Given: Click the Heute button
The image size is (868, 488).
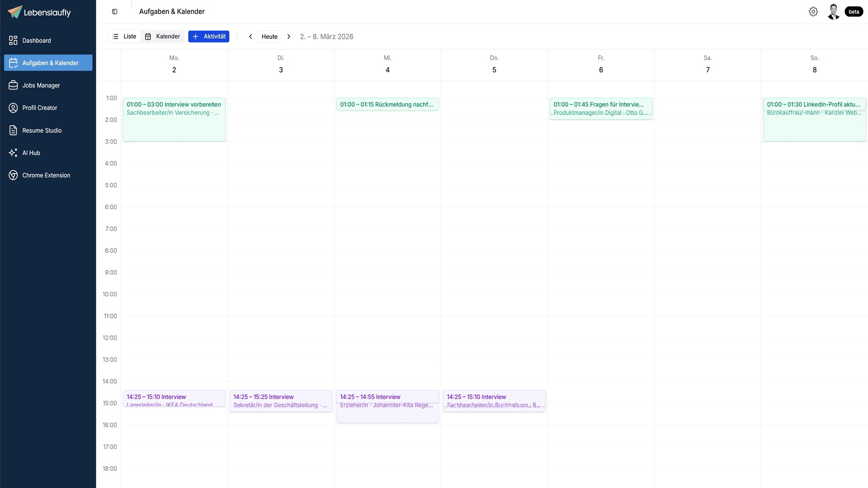Looking at the screenshot, I should coord(269,37).
